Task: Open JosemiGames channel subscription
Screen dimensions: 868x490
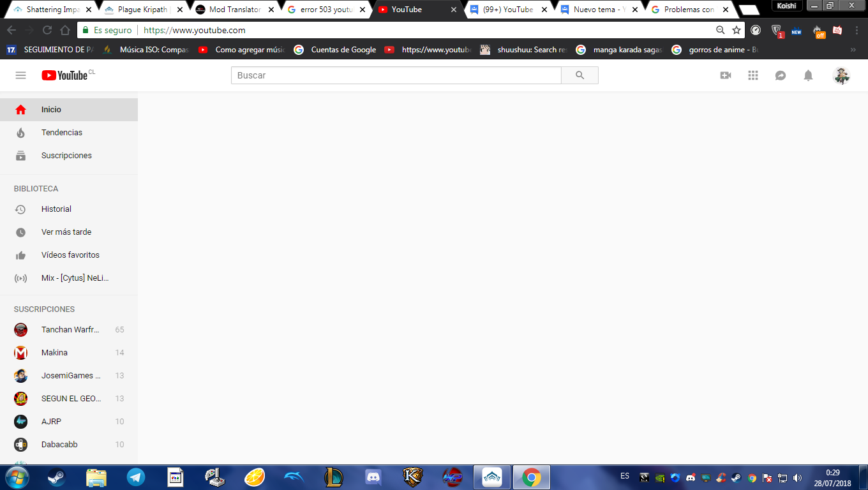Action: 69,376
